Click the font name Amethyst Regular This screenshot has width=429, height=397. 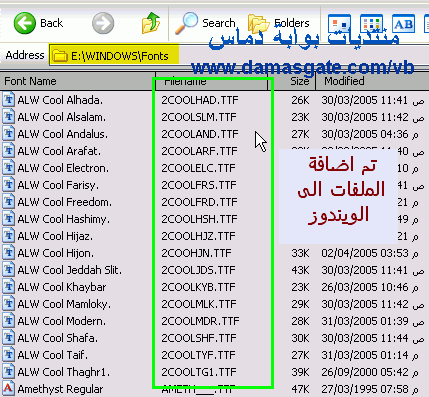pos(60,389)
